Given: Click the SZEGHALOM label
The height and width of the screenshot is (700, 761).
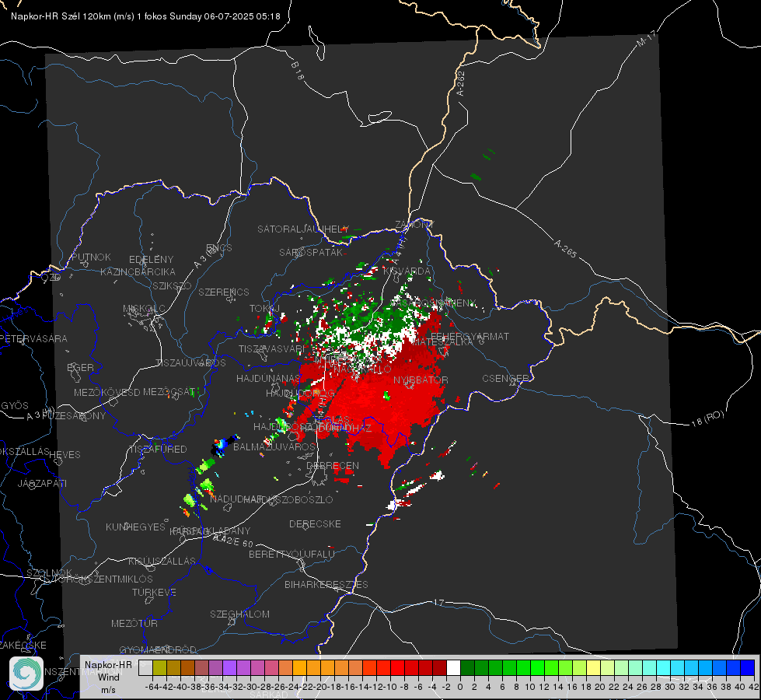Looking at the screenshot, I should (x=239, y=614).
